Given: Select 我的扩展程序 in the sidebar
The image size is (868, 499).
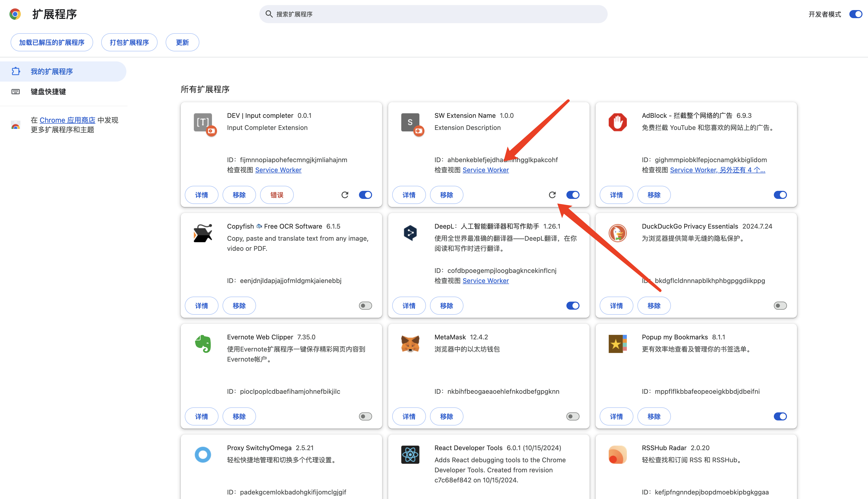Looking at the screenshot, I should [63, 71].
